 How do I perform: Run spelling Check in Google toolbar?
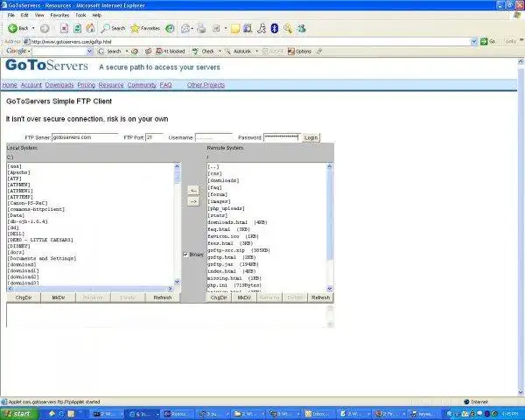click(x=203, y=52)
